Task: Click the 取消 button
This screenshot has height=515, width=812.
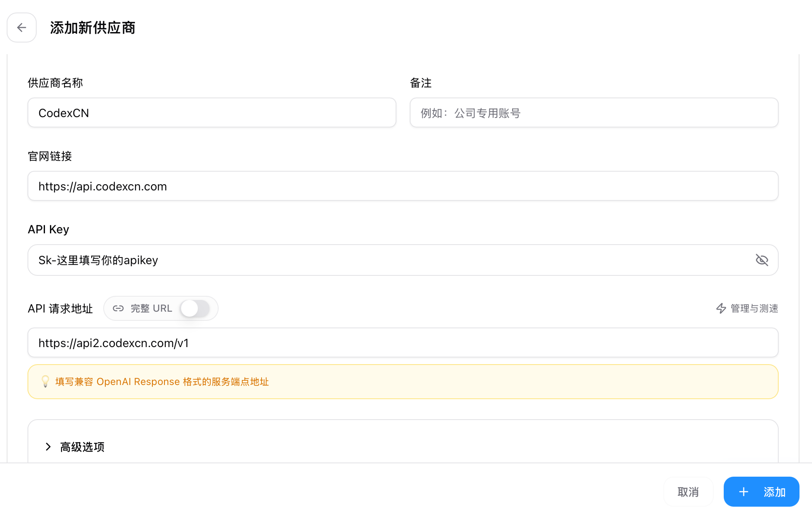Action: click(x=688, y=492)
